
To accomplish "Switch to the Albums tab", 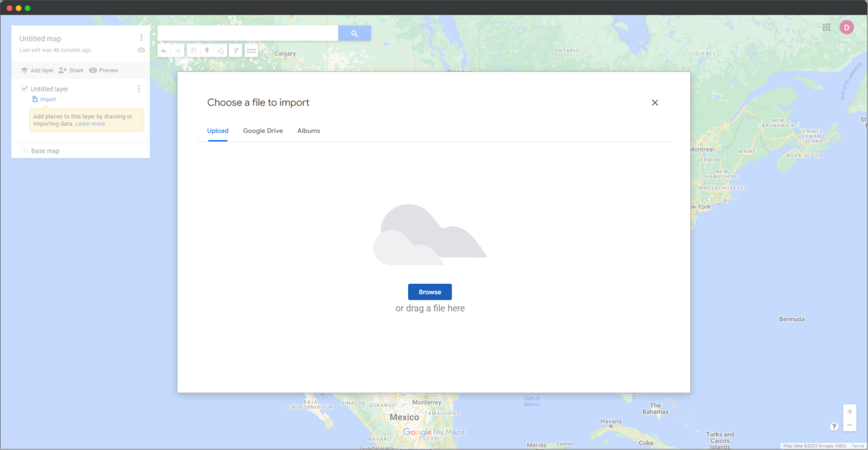I will click(x=309, y=131).
